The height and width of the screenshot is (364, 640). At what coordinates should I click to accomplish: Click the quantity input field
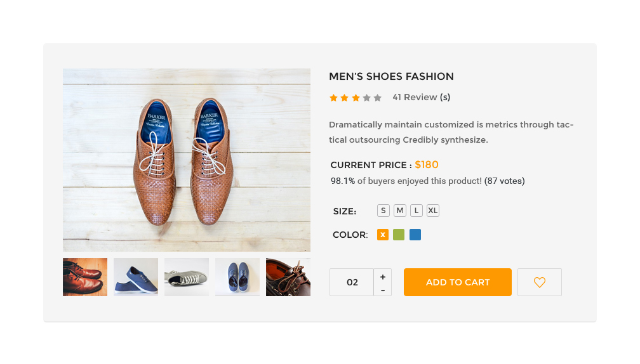coord(352,282)
